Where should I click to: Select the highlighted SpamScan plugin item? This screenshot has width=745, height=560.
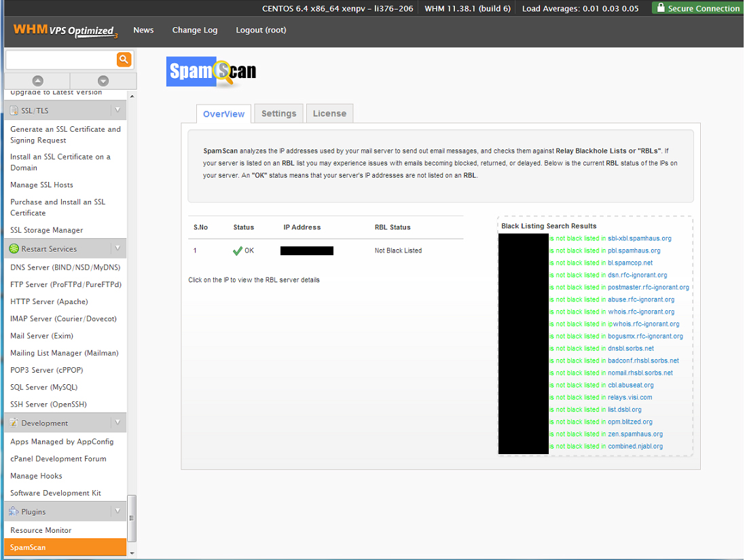click(65, 547)
